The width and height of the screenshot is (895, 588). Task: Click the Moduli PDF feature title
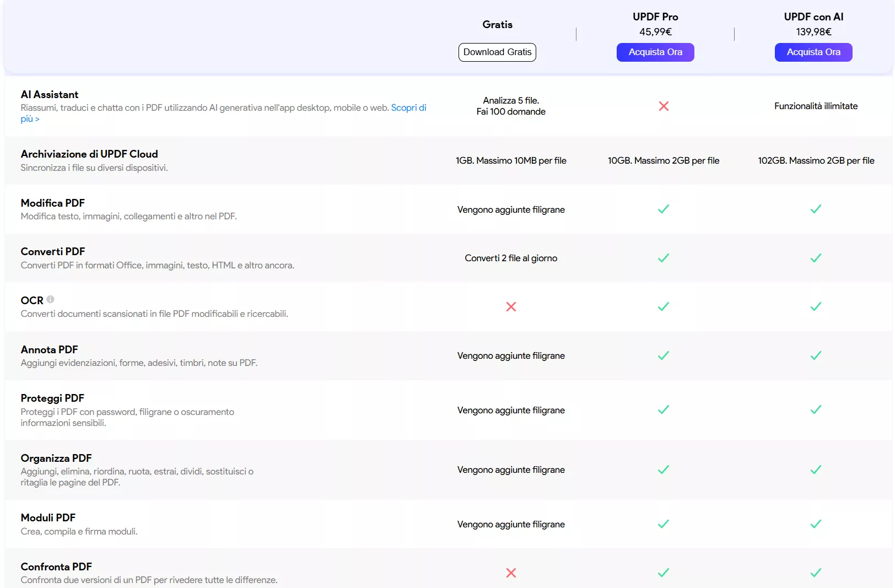point(48,518)
